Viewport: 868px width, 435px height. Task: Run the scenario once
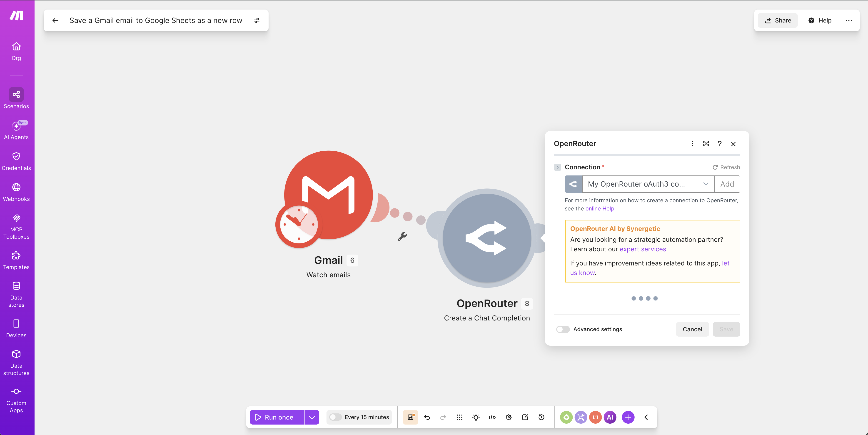[277, 417]
